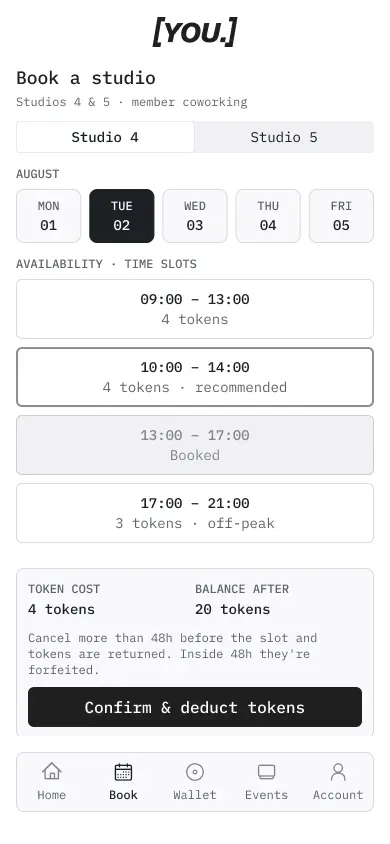Pick Wednesday 03 date
390x844 pixels.
click(195, 216)
